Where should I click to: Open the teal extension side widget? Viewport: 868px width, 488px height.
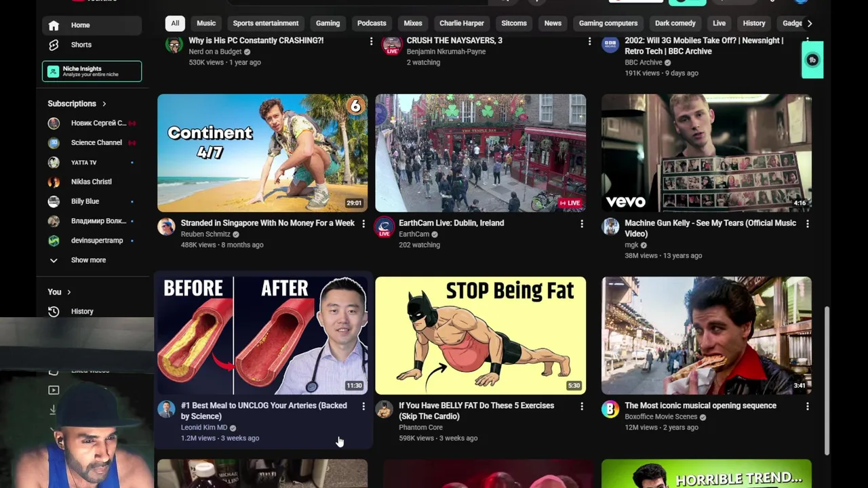812,60
